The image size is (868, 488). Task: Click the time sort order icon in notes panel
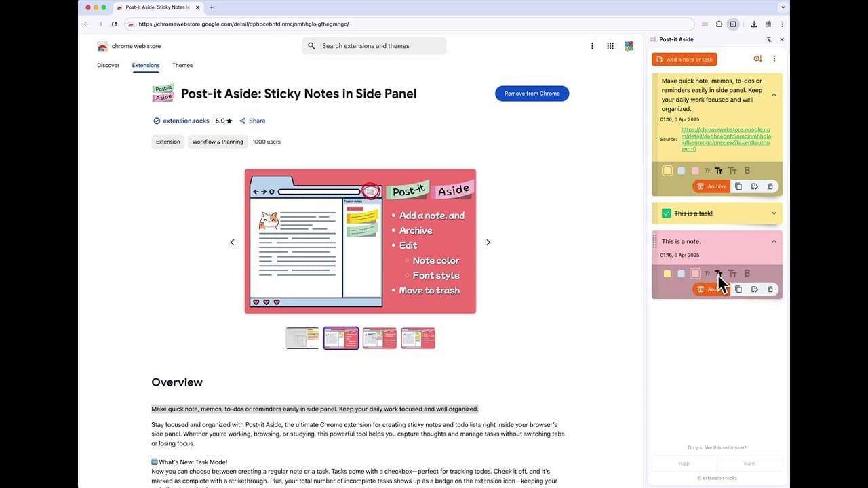(x=757, y=59)
